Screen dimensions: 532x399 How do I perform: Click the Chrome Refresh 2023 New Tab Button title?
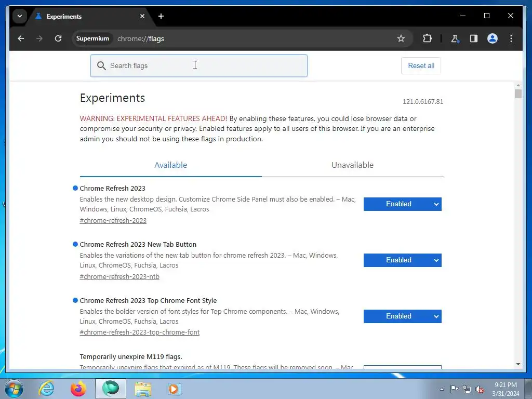(x=138, y=245)
